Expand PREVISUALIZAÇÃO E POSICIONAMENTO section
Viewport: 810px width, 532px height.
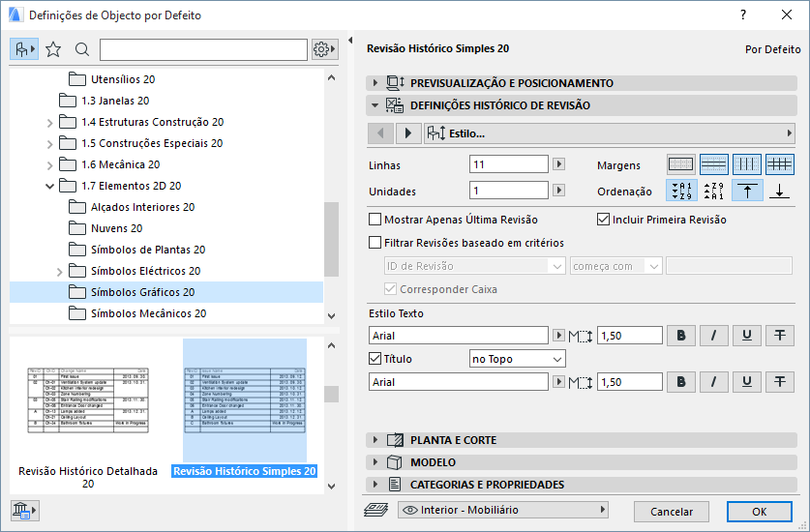tap(375, 82)
